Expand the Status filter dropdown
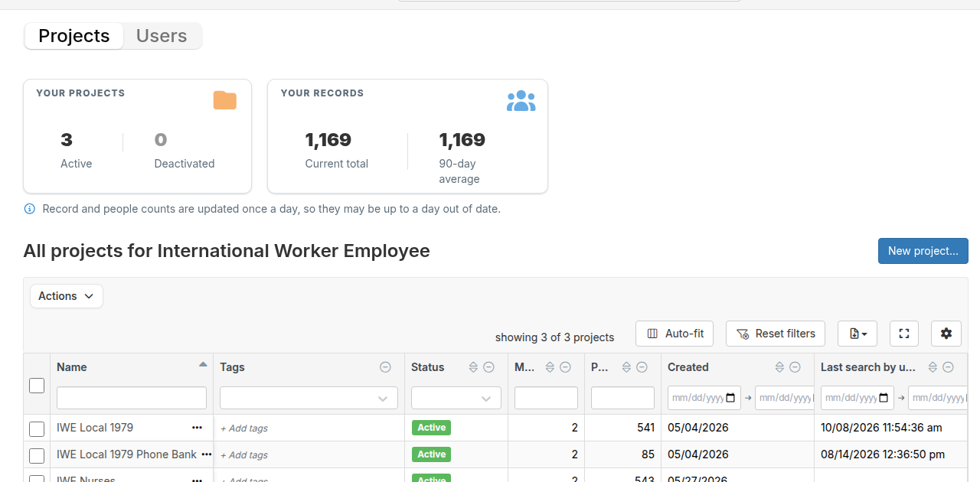The height and width of the screenshot is (482, 980). click(486, 399)
